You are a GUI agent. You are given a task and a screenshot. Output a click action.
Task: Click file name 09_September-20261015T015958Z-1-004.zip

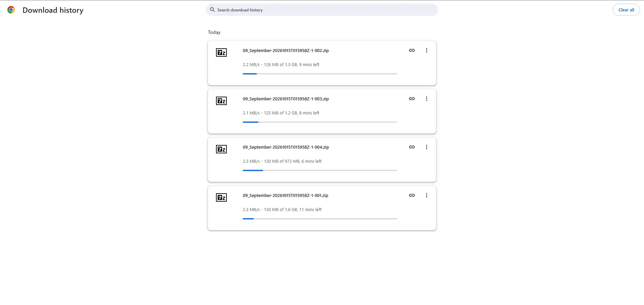coord(286,147)
